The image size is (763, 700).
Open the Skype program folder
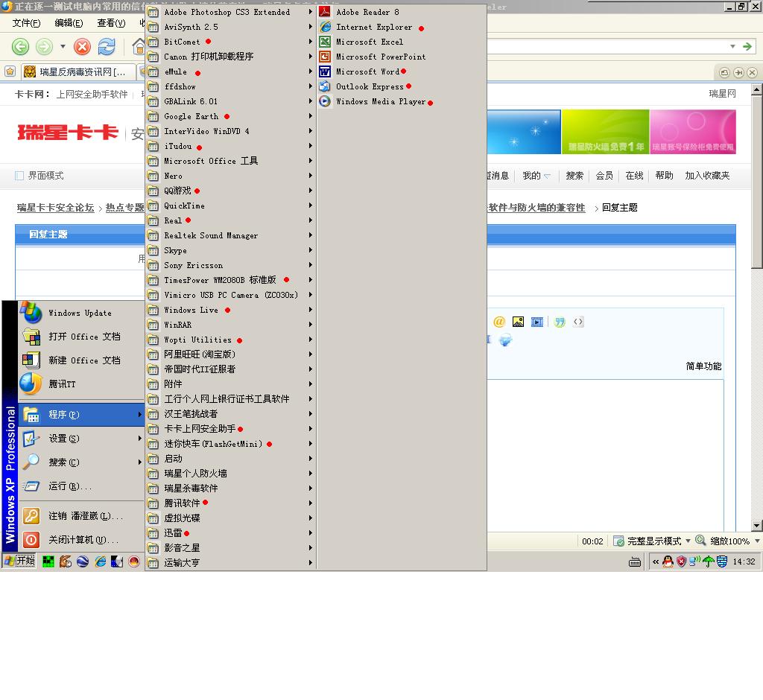[x=231, y=250]
